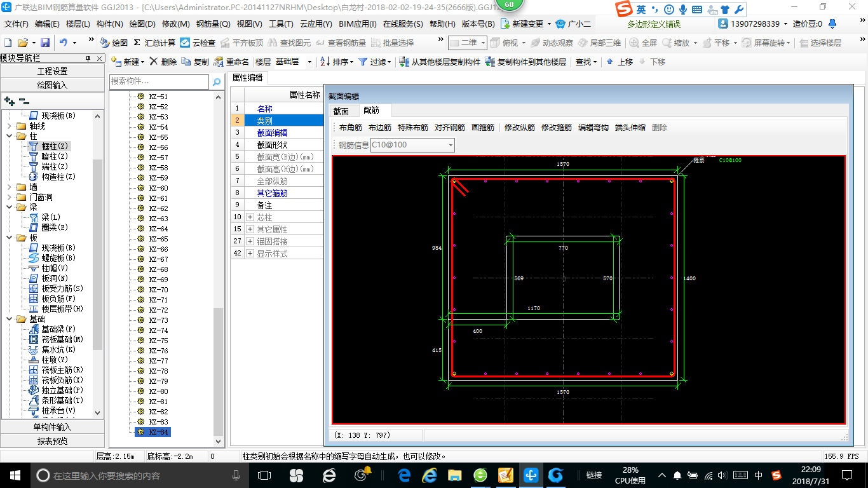868x488 pixels.
Task: Click the undo arrow icon
Action: (64, 43)
